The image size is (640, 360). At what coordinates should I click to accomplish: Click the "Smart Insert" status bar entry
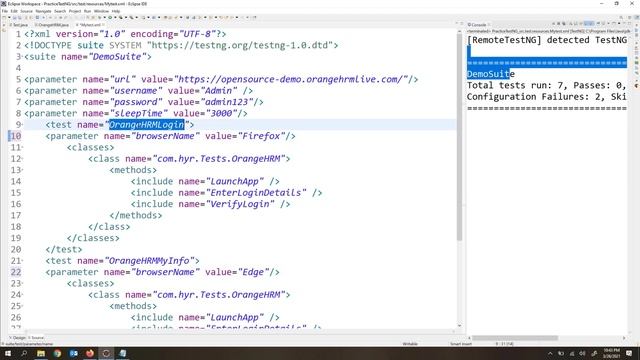pyautogui.click(x=460, y=344)
